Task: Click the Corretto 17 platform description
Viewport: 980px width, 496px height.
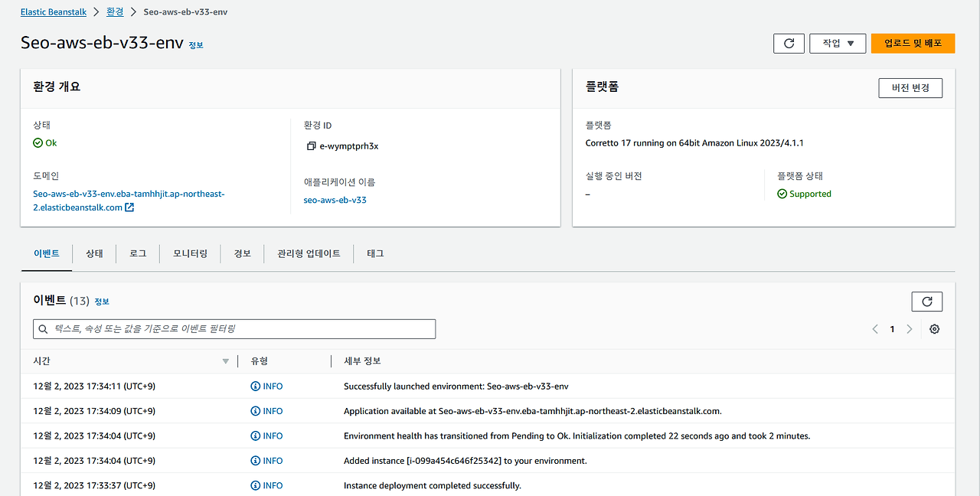Action: click(x=694, y=143)
